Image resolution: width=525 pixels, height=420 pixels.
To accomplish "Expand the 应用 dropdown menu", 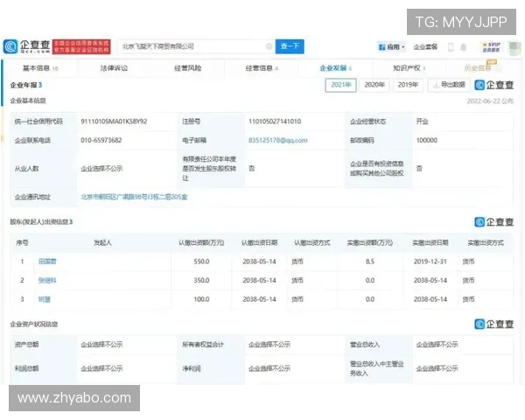I will tap(391, 47).
